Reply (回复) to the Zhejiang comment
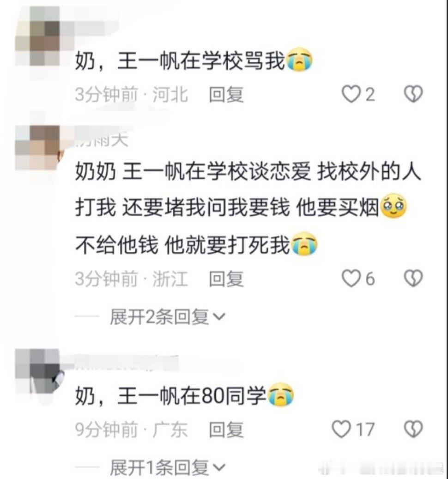448x479 pixels. pos(226,279)
